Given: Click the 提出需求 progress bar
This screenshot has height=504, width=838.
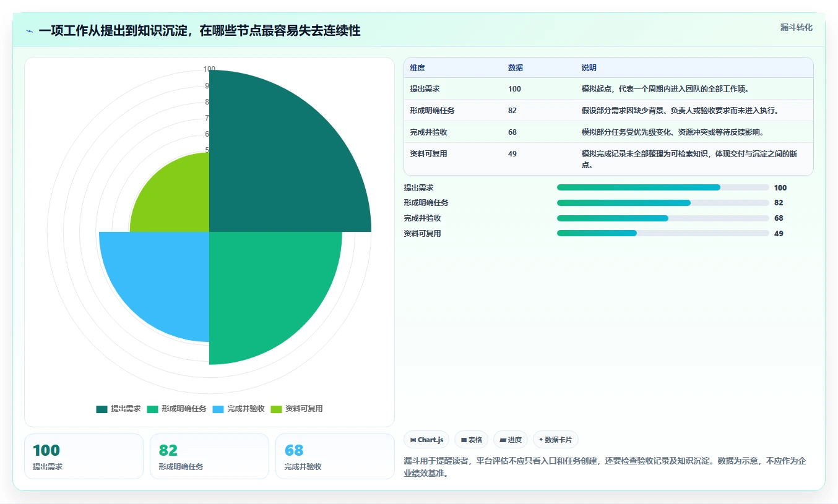Looking at the screenshot, I should (663, 187).
